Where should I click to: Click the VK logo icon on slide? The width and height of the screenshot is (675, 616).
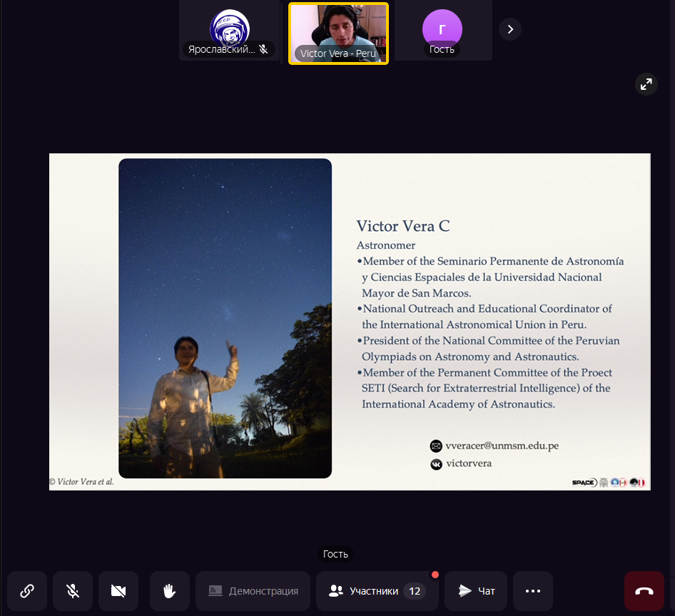pos(436,464)
